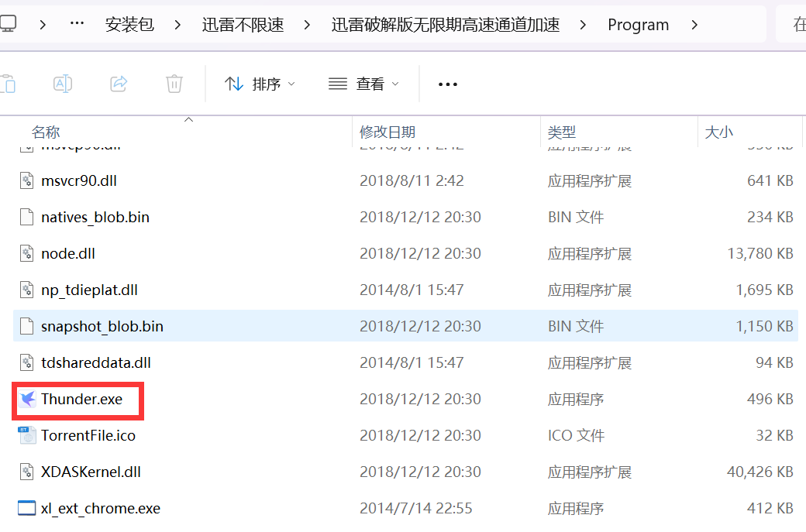Screen dimensions: 806x532
Task: Click the Thunder.exe bird icon
Action: tap(26, 399)
